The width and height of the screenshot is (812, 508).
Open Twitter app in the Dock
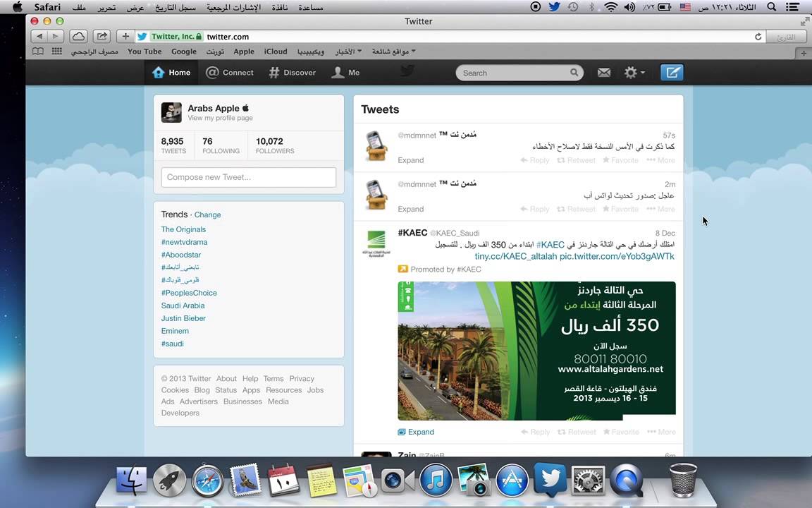pyautogui.click(x=550, y=481)
